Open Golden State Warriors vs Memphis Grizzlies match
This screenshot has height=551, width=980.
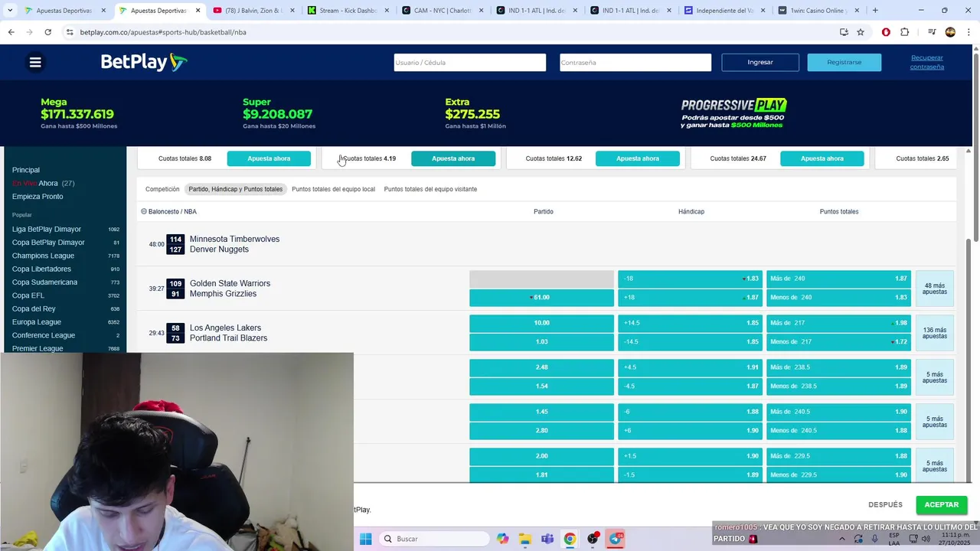230,289
